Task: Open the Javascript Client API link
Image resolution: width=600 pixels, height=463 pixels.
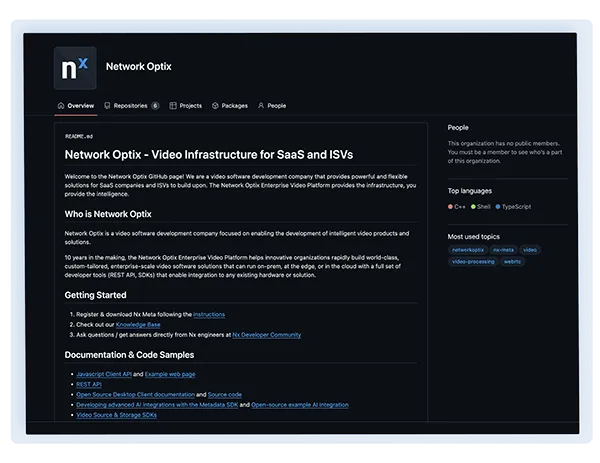Action: (103, 374)
